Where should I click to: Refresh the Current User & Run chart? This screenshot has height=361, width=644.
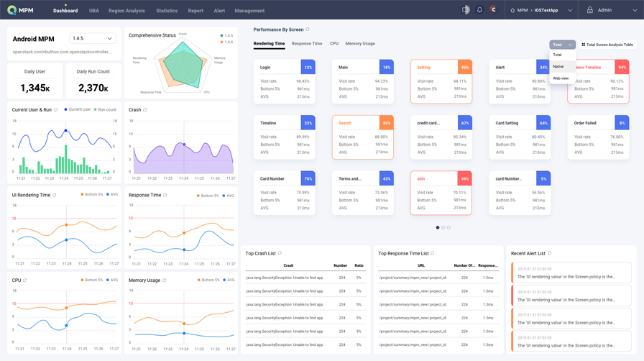click(x=55, y=110)
